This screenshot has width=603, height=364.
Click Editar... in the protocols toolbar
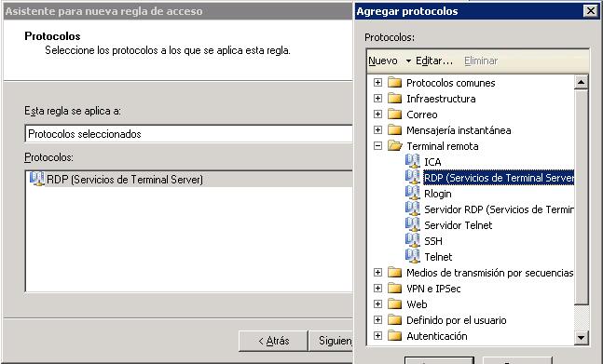(434, 61)
